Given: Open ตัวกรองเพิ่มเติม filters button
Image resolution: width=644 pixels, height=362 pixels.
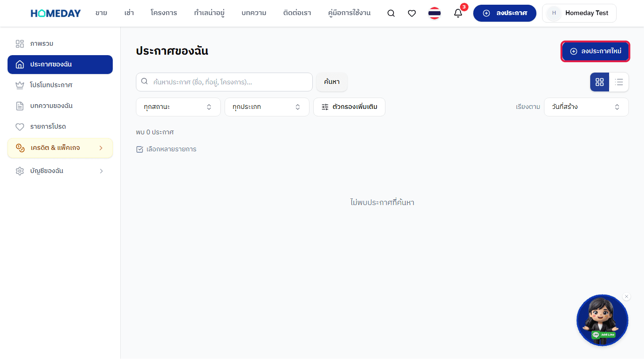Looking at the screenshot, I should point(349,107).
